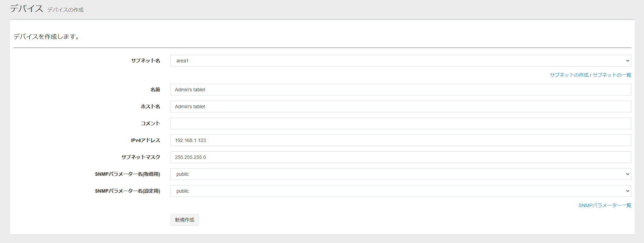The height and width of the screenshot is (243, 644).
Task: Click the empty コメント input field
Action: [400, 123]
